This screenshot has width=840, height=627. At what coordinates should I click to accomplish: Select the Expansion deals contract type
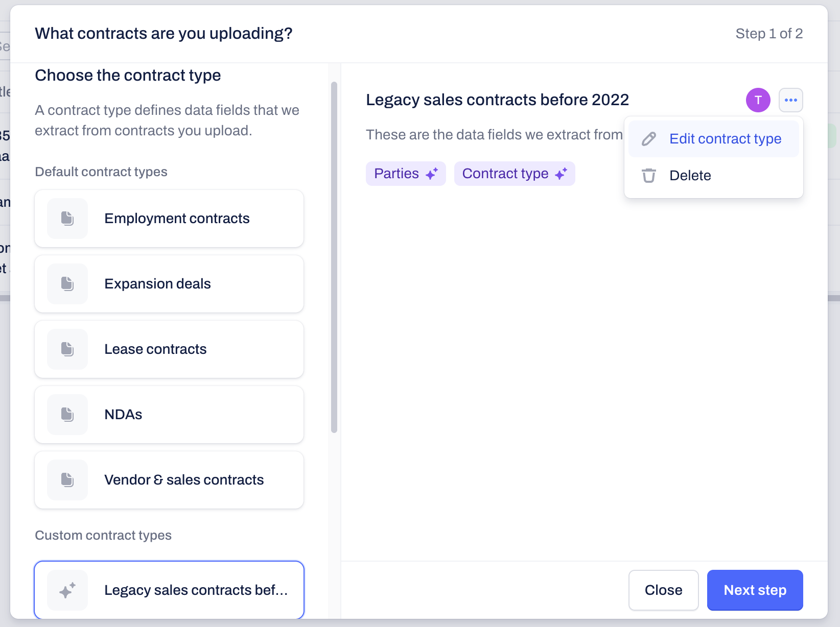[169, 284]
